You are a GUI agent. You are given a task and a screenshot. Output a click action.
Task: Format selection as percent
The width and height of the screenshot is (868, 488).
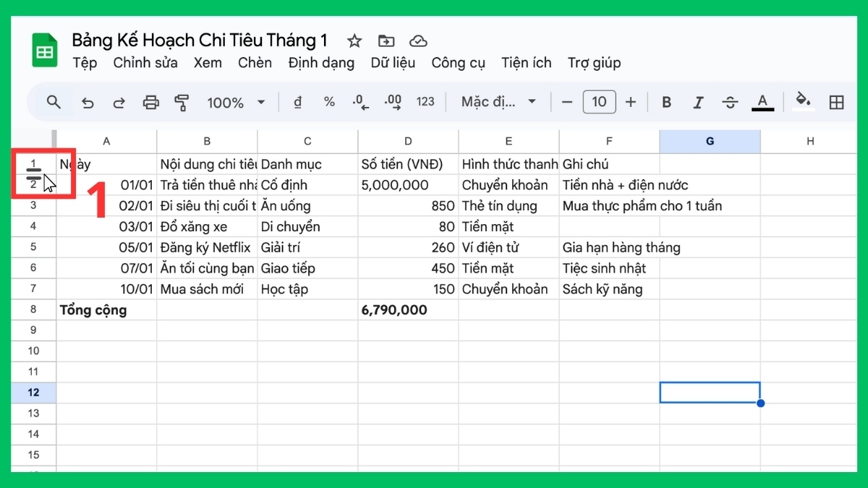coord(328,102)
